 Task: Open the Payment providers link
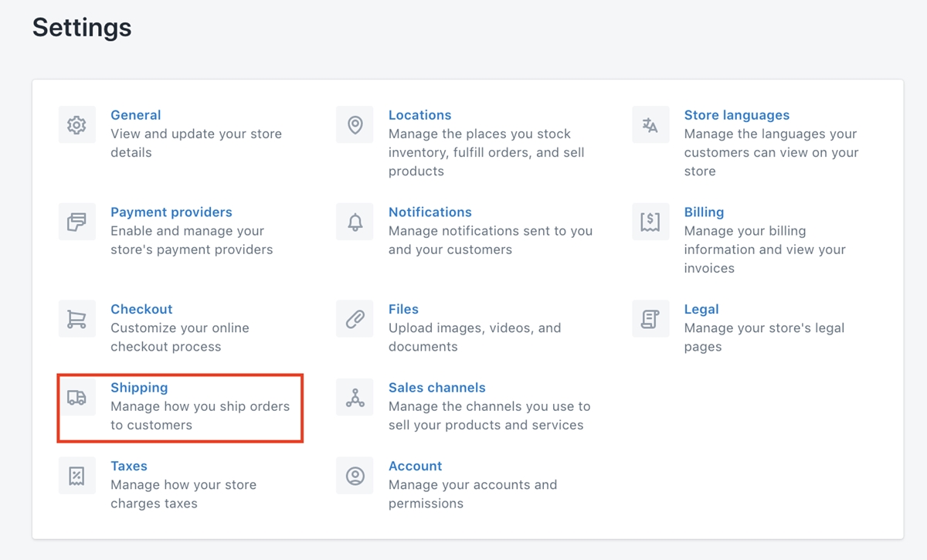[171, 212]
